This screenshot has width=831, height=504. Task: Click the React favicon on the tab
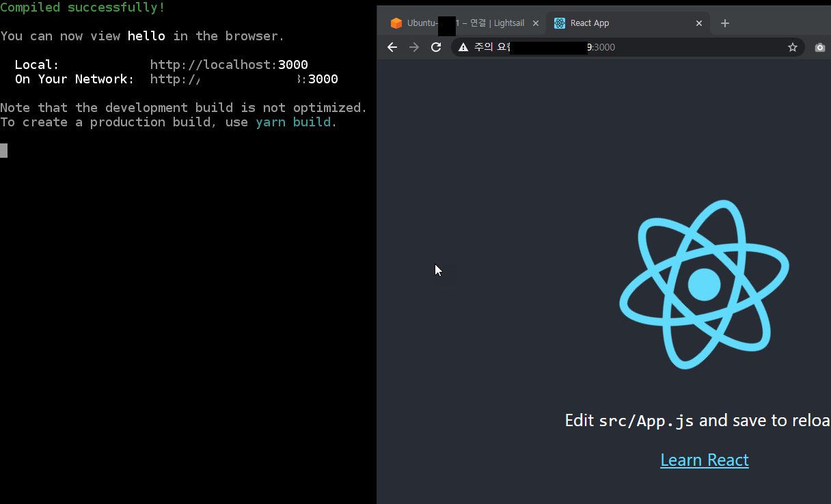(560, 23)
